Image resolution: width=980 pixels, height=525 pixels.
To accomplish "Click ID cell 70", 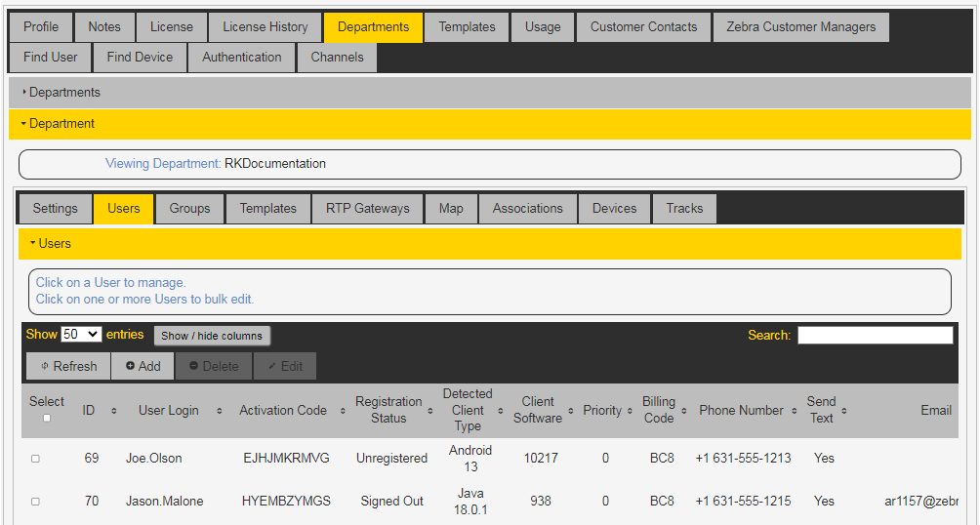I will 92,501.
